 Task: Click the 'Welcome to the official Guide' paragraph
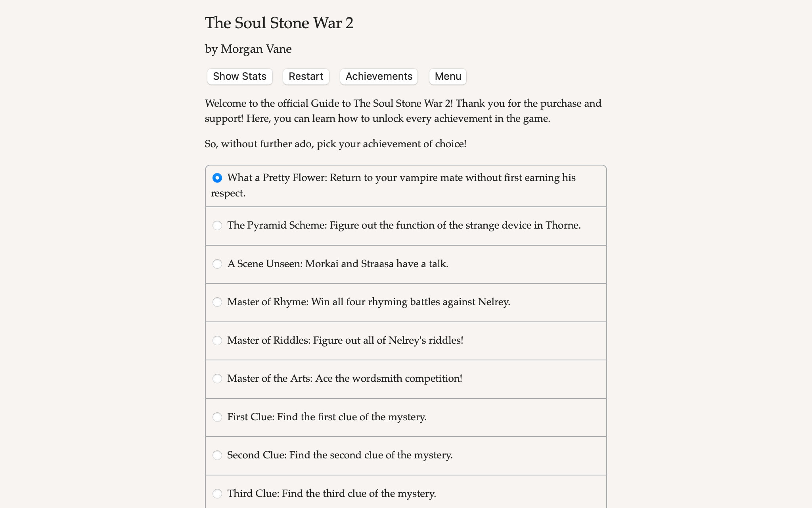pyautogui.click(x=403, y=111)
